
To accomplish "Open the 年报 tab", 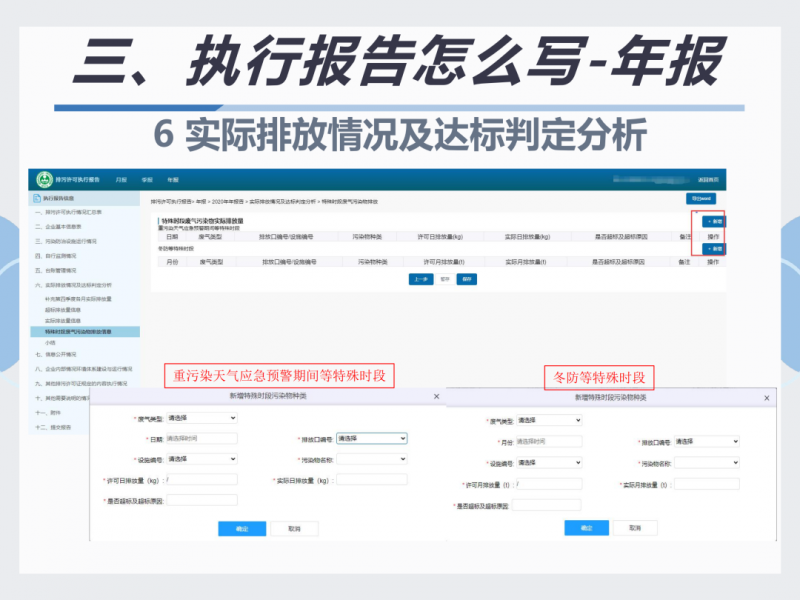I will click(173, 180).
